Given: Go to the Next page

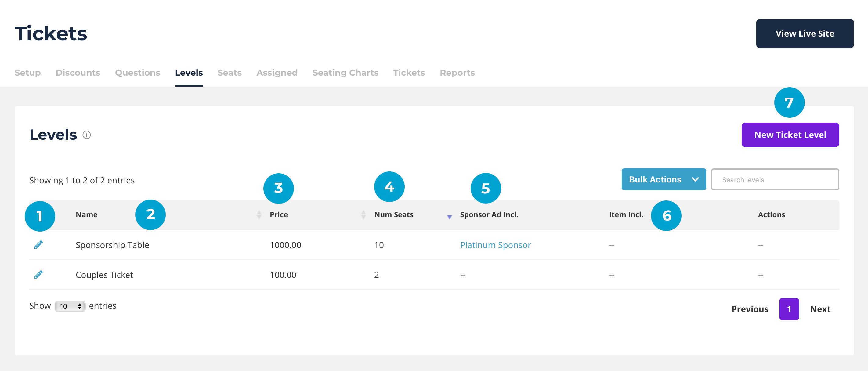Looking at the screenshot, I should (820, 309).
